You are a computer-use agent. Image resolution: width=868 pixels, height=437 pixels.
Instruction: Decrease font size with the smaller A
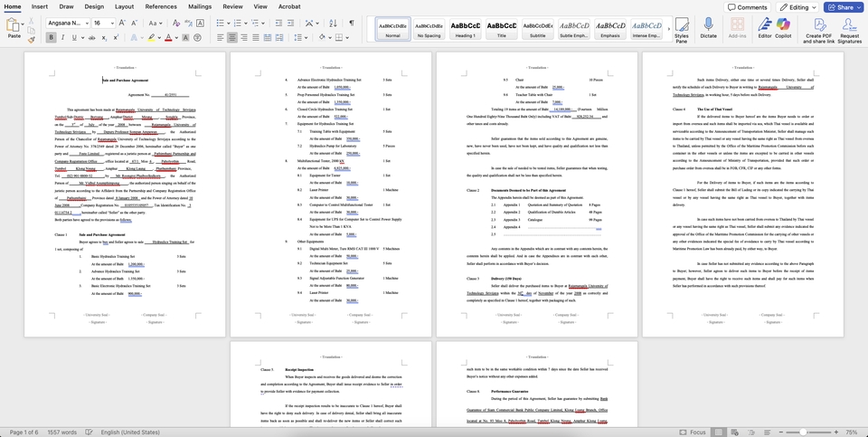(x=135, y=24)
